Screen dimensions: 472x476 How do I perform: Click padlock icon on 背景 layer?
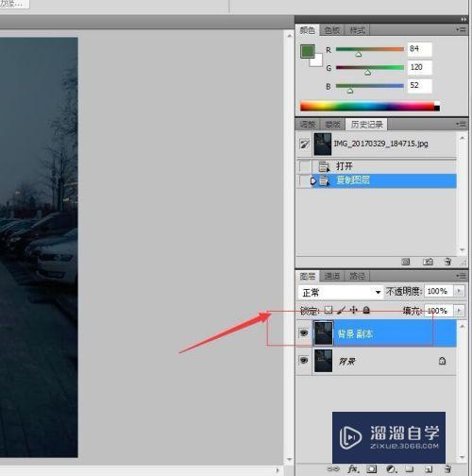pyautogui.click(x=442, y=361)
